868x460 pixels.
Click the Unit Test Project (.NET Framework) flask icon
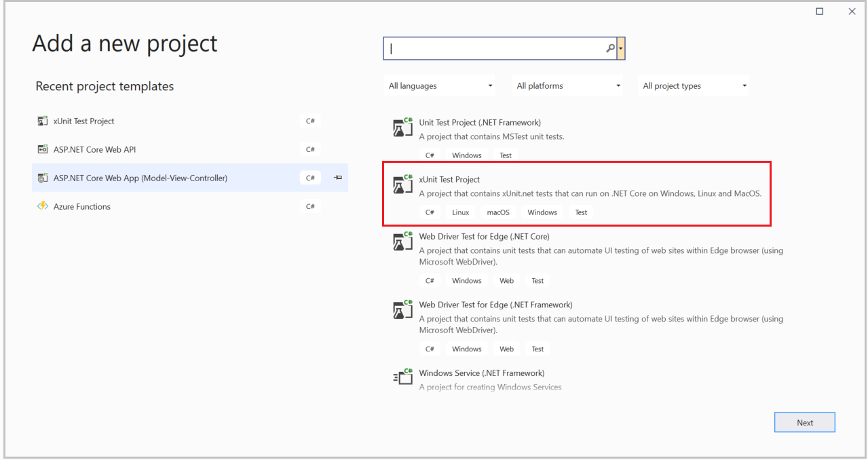[x=403, y=128]
